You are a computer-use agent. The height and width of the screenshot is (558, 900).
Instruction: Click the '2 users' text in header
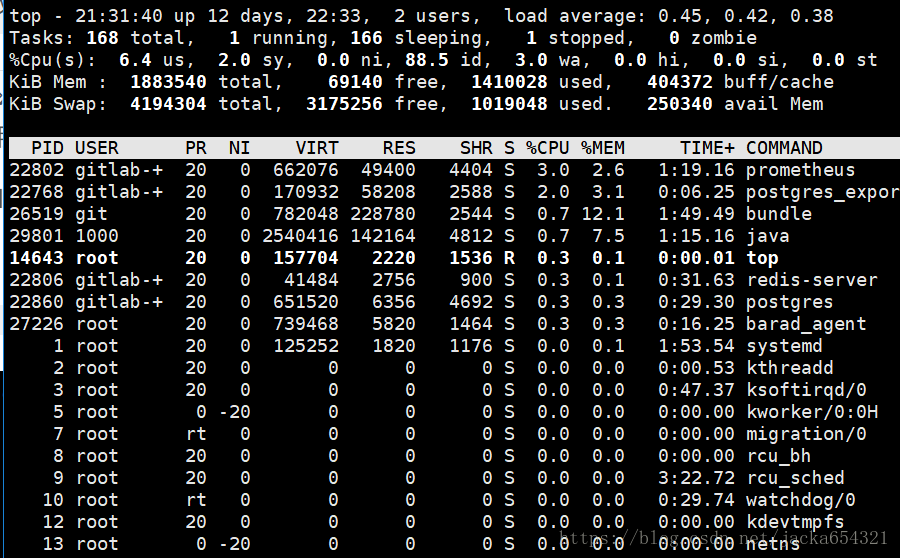(437, 16)
